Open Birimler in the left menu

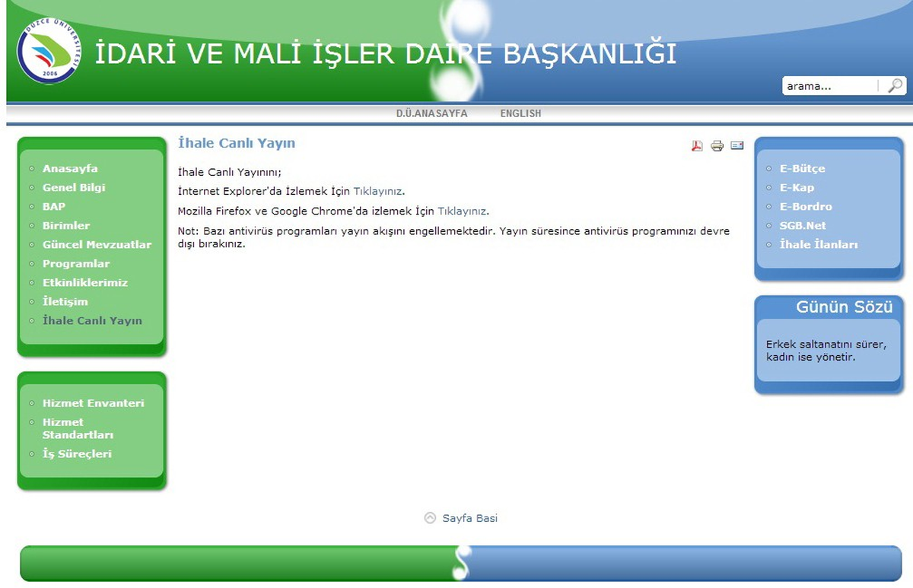[66, 226]
